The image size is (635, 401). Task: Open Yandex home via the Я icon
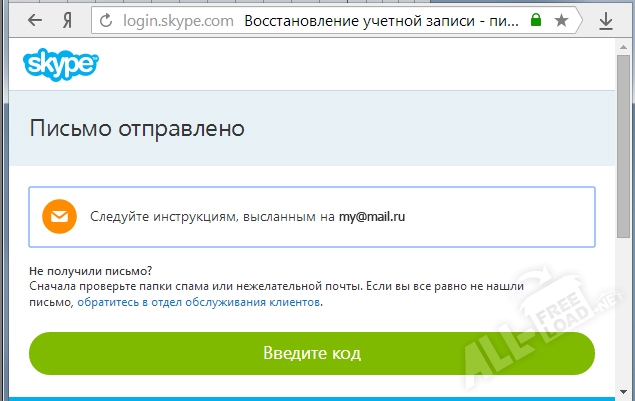(x=68, y=20)
